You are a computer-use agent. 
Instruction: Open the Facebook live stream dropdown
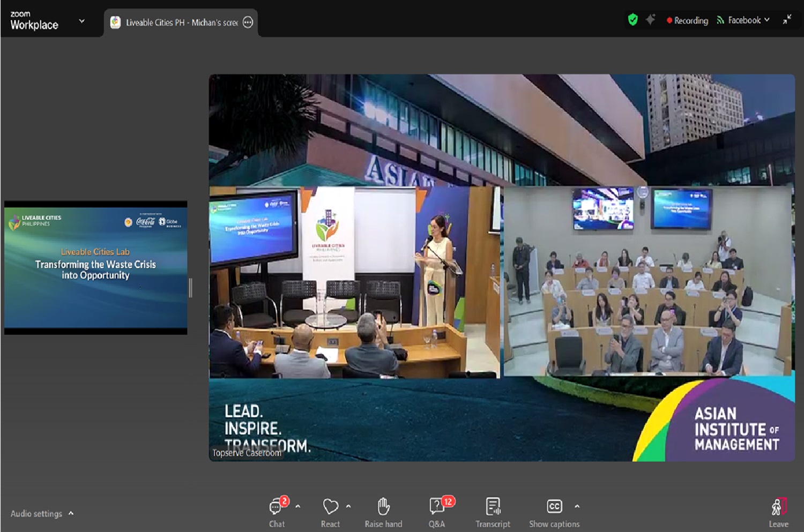(743, 20)
